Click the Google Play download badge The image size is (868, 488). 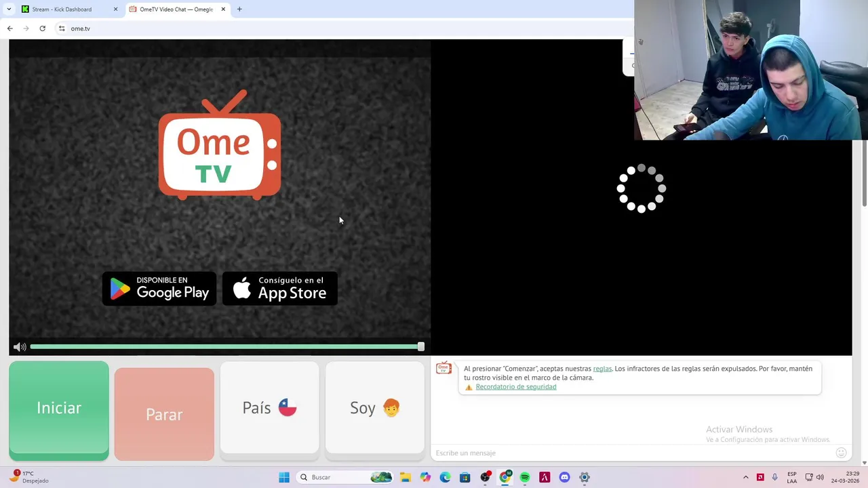[x=159, y=289]
